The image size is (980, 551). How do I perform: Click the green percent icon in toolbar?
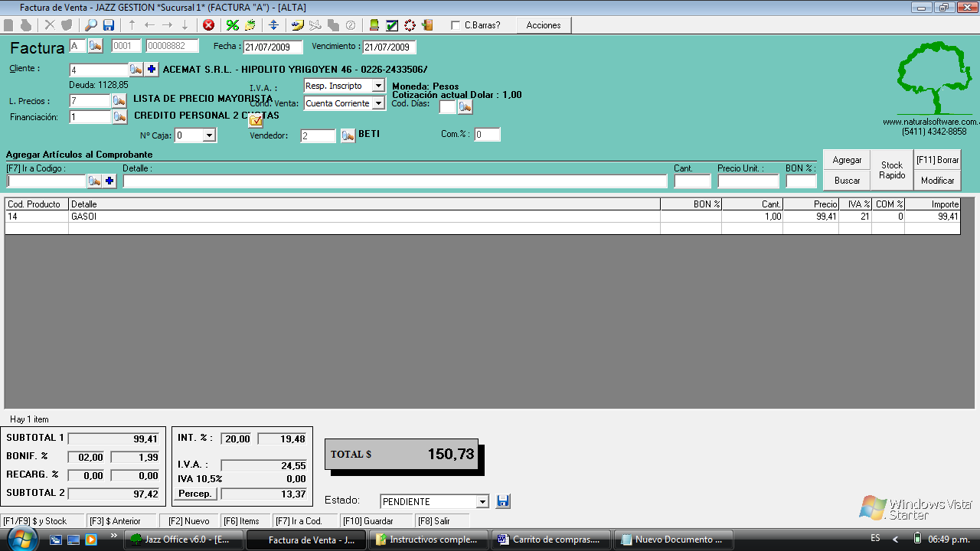(x=233, y=25)
